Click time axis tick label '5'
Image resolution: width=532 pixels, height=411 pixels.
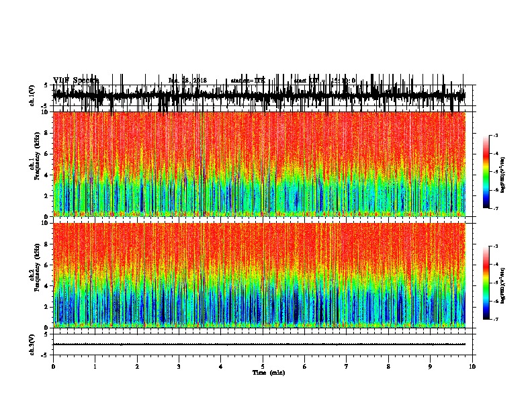[x=263, y=367]
